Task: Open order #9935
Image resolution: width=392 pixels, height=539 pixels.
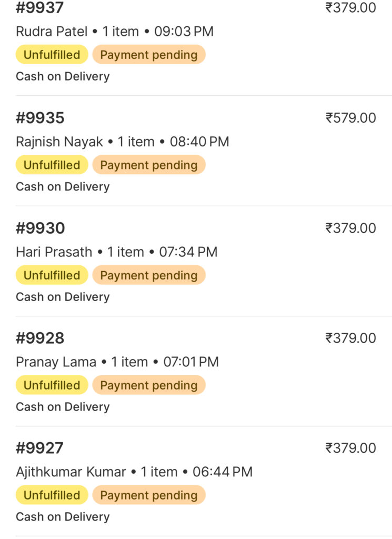Action: click(40, 118)
